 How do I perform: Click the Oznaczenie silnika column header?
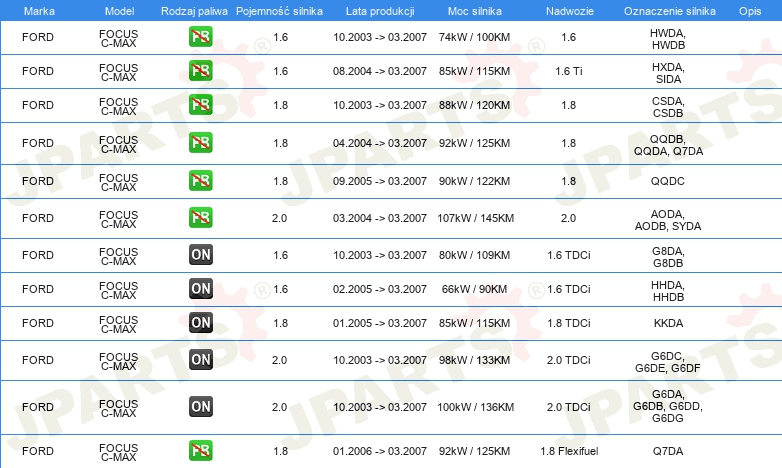(670, 11)
